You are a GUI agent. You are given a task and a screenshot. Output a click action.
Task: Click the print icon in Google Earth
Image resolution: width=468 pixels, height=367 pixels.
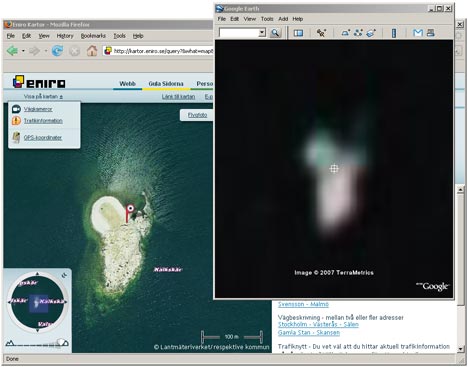431,33
